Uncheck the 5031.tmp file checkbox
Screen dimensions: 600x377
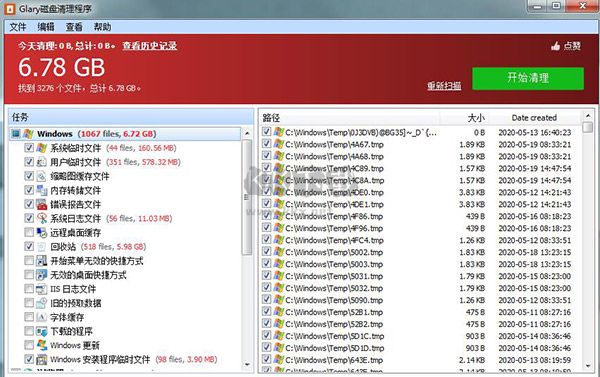pos(266,276)
